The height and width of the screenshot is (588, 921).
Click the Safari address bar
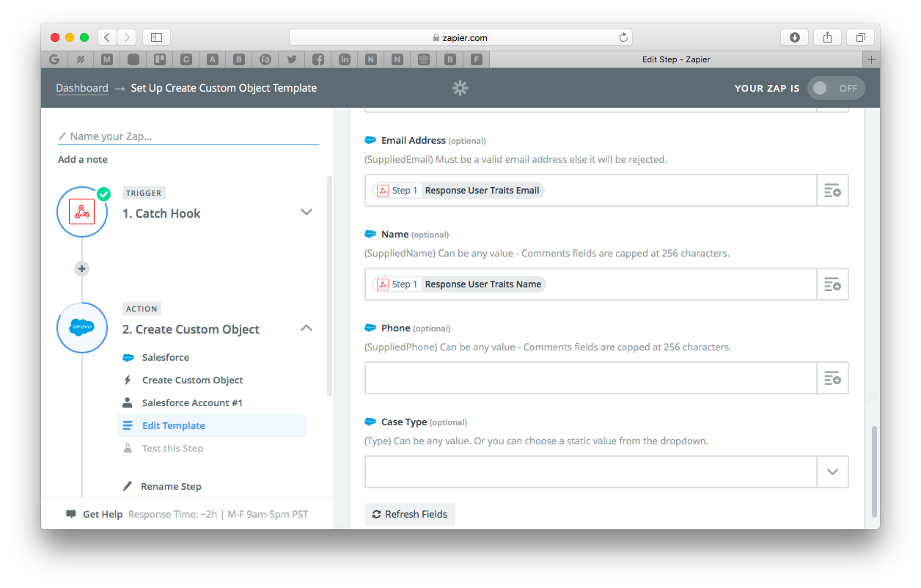(x=460, y=37)
